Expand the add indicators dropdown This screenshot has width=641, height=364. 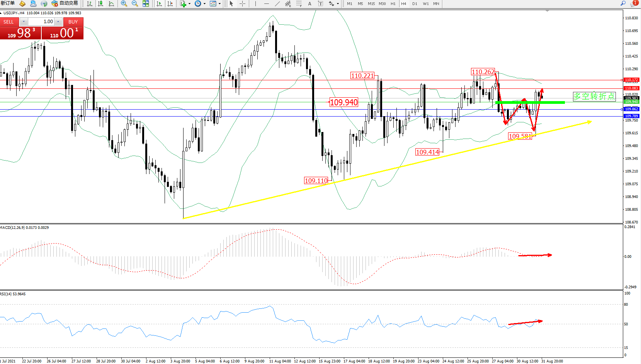[189, 3]
